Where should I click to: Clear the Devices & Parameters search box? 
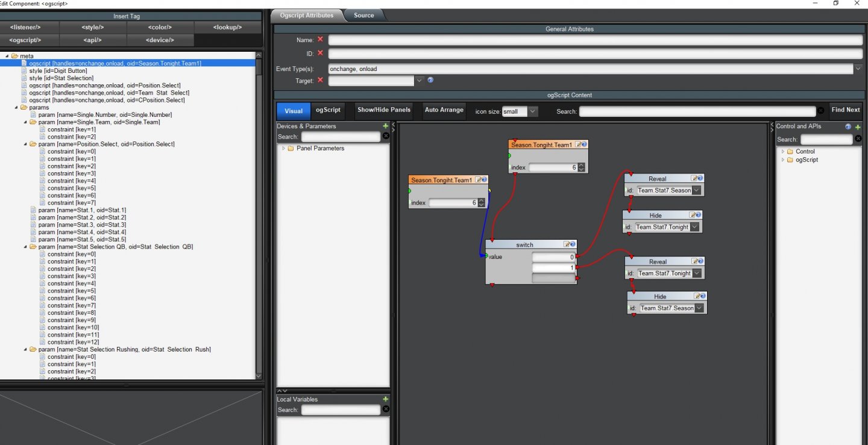(386, 136)
